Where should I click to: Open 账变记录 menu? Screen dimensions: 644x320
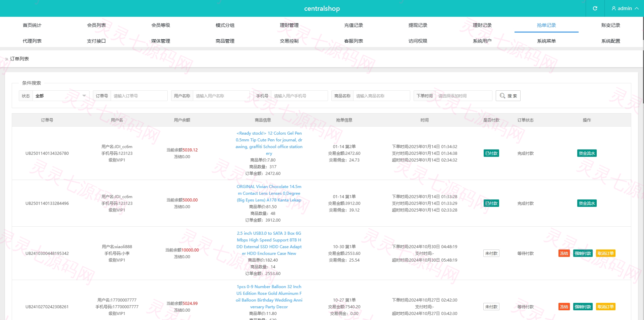point(611,25)
